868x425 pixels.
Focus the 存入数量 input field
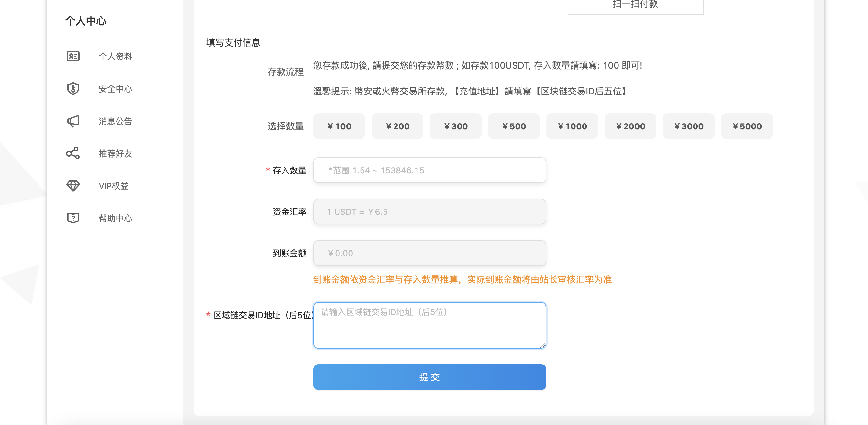click(429, 170)
